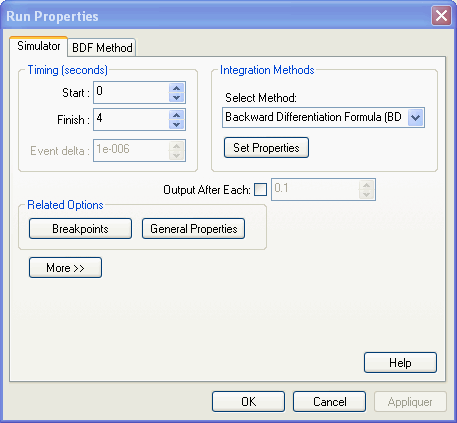Screen dimensions: 457x423
Task: Switch to the BDF Method tab
Action: pyautogui.click(x=102, y=48)
